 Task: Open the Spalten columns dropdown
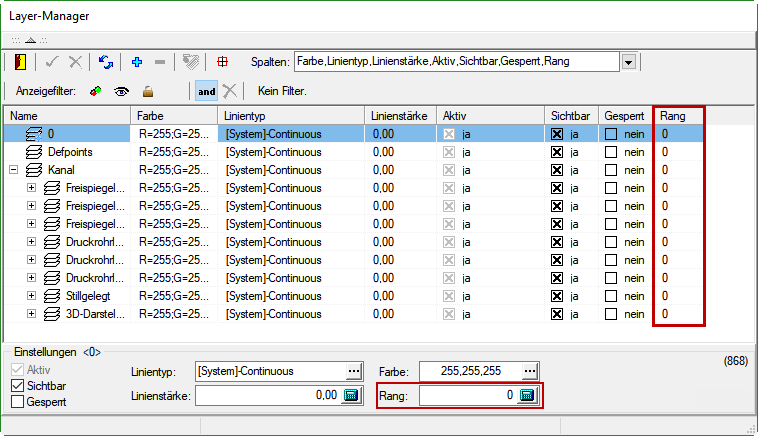[628, 62]
